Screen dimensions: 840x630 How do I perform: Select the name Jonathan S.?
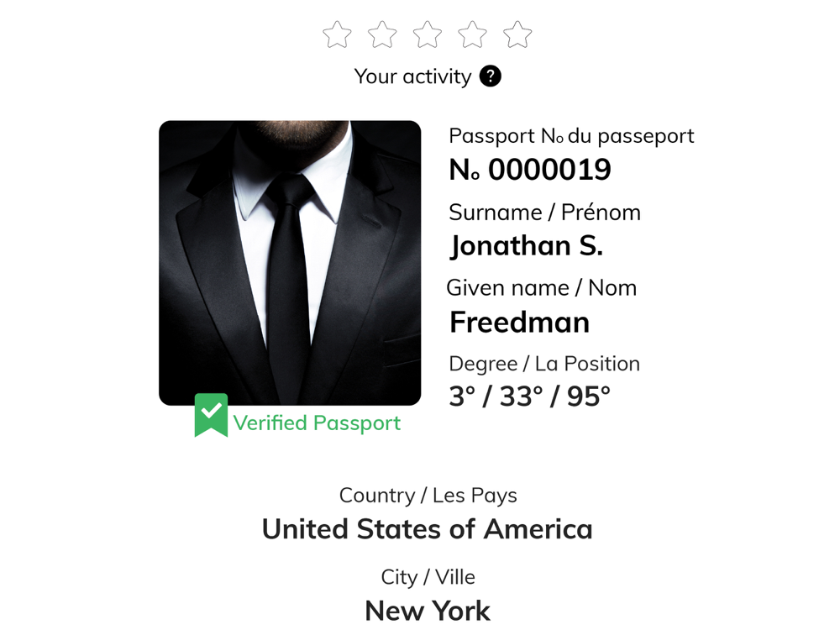point(526,246)
